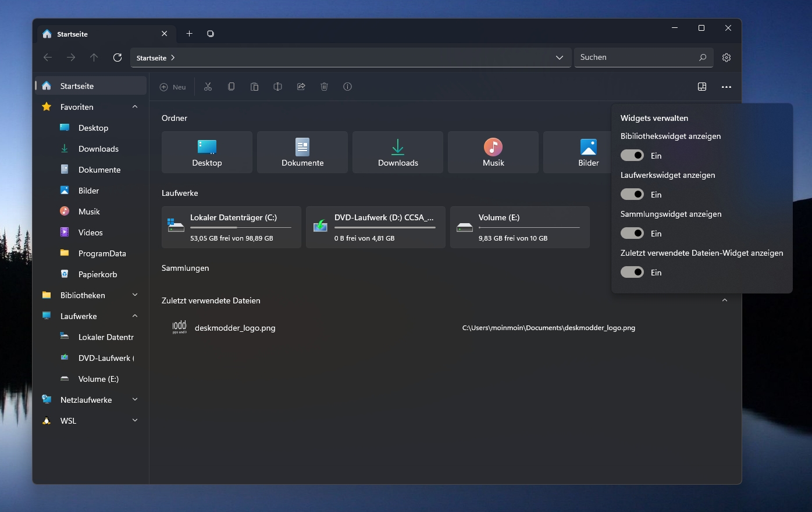Expand the WSL section chevron

pyautogui.click(x=135, y=421)
